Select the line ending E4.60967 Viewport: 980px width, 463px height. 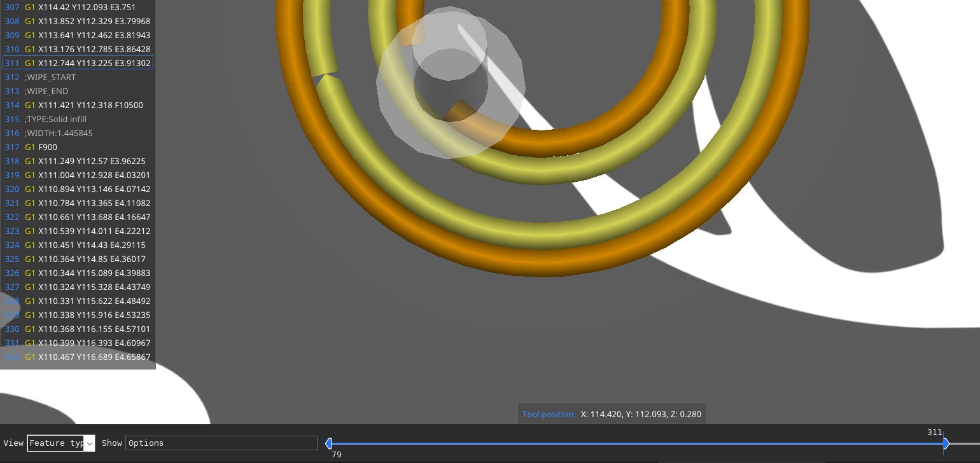(x=78, y=343)
